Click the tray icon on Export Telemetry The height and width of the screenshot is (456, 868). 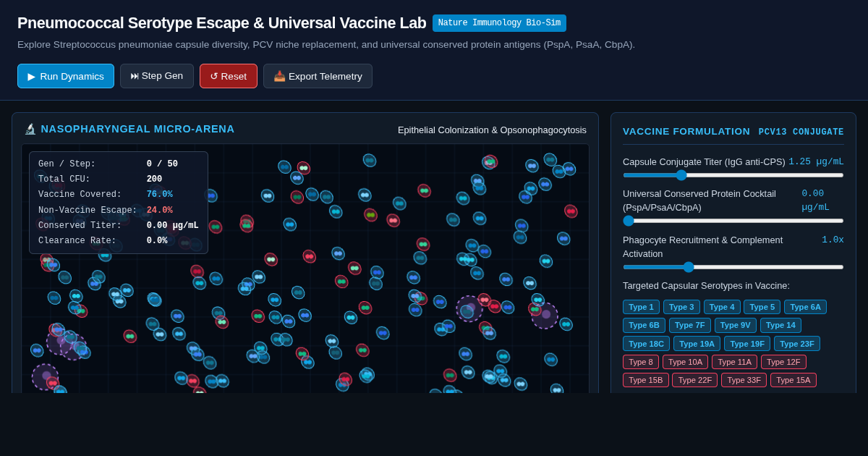[x=279, y=76]
